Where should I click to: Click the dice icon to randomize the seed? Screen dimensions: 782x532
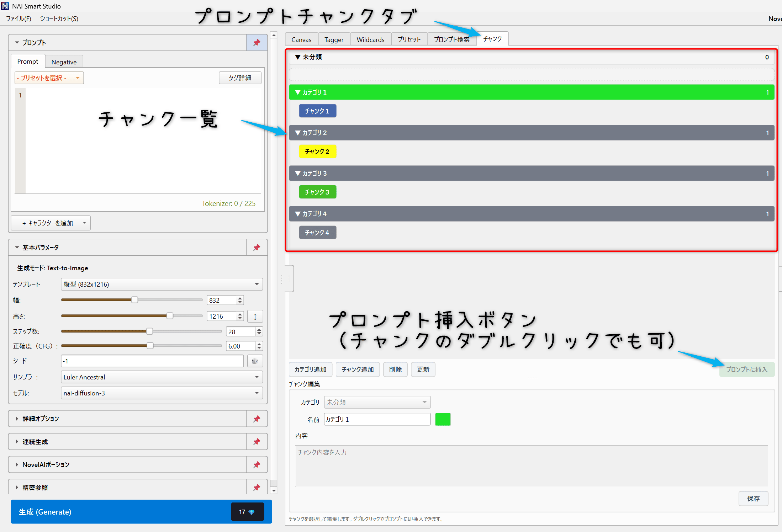[x=255, y=361]
